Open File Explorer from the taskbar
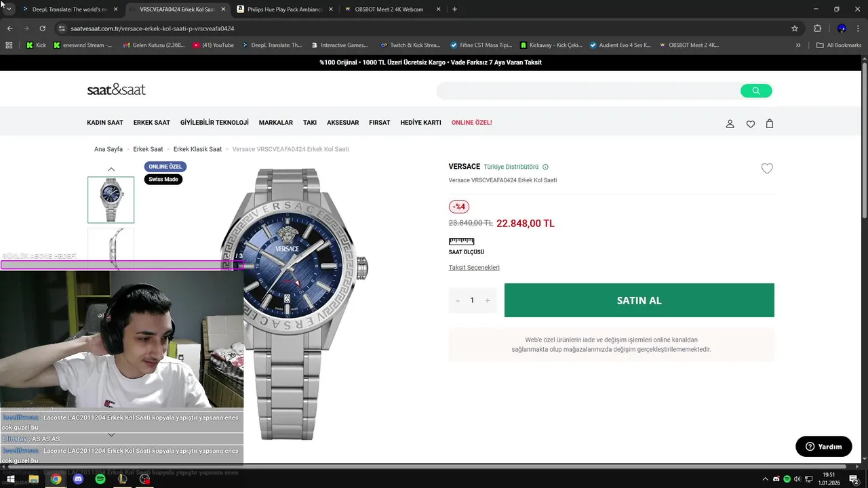This screenshot has height=488, width=868. tap(33, 479)
